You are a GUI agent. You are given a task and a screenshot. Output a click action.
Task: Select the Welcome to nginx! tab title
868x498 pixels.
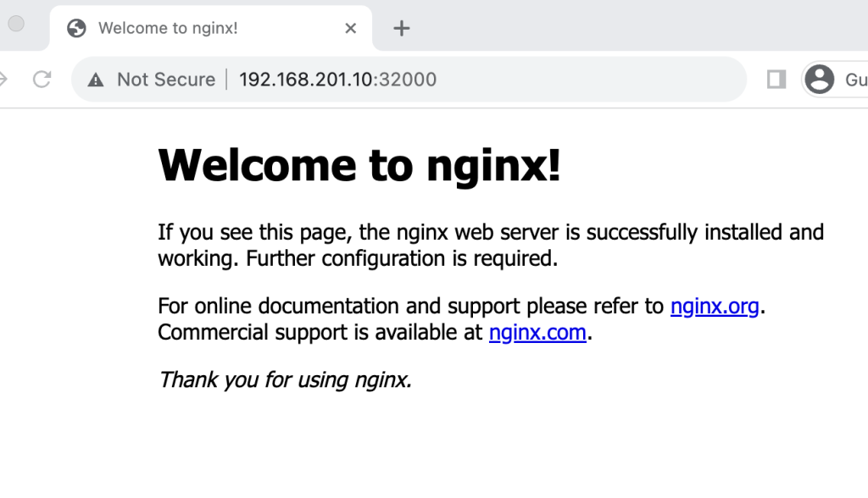pos(168,28)
